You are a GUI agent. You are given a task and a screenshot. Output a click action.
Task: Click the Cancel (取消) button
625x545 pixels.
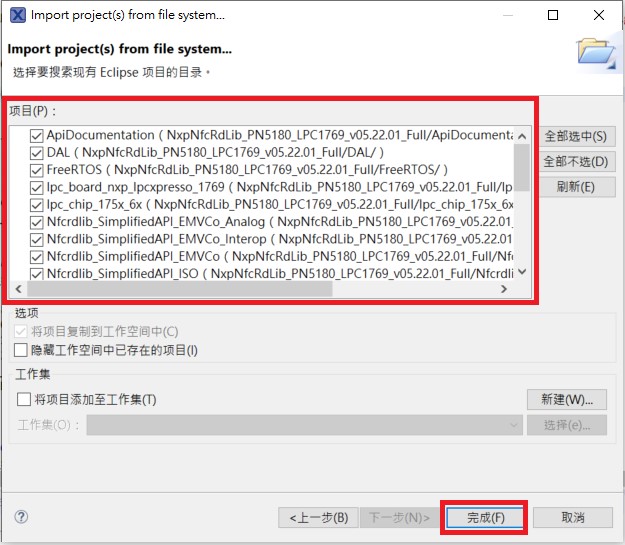click(x=572, y=518)
